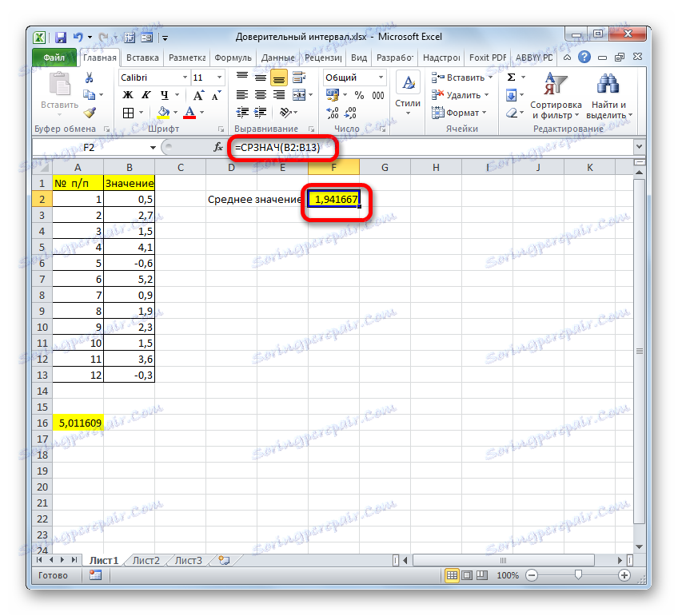The width and height of the screenshot is (678, 616).
Task: Open Excel Help via the question mark
Action: point(584,57)
